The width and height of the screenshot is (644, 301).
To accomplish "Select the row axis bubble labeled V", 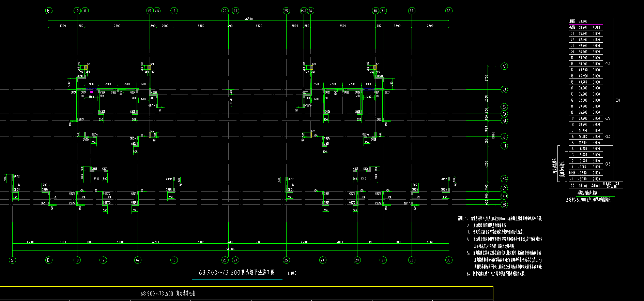I will (x=504, y=66).
